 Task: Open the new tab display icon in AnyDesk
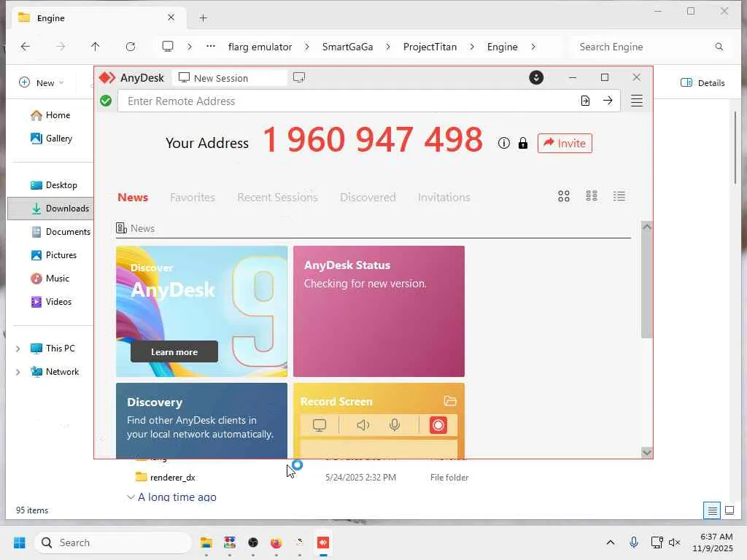click(x=299, y=77)
